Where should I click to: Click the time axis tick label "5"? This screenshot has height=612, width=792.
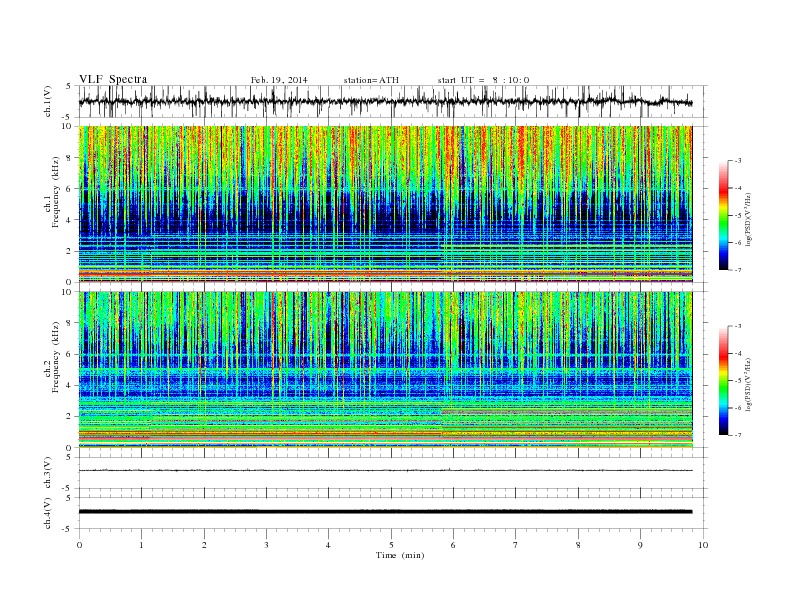coord(391,545)
